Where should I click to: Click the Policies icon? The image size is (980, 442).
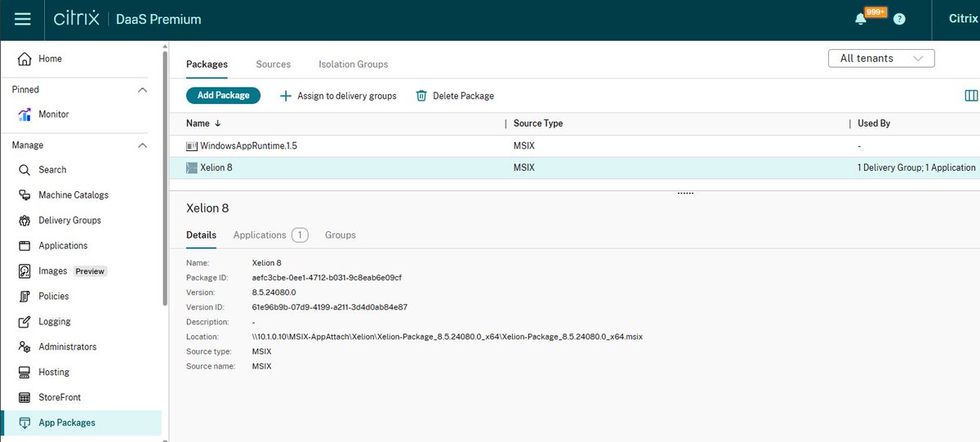[24, 297]
